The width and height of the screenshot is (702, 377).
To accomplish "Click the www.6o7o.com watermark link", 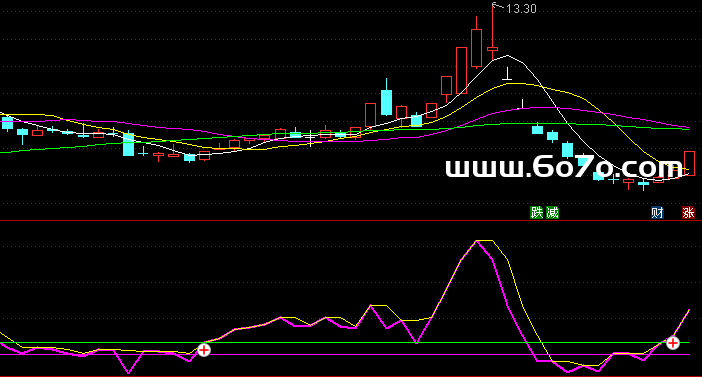I will [x=563, y=167].
